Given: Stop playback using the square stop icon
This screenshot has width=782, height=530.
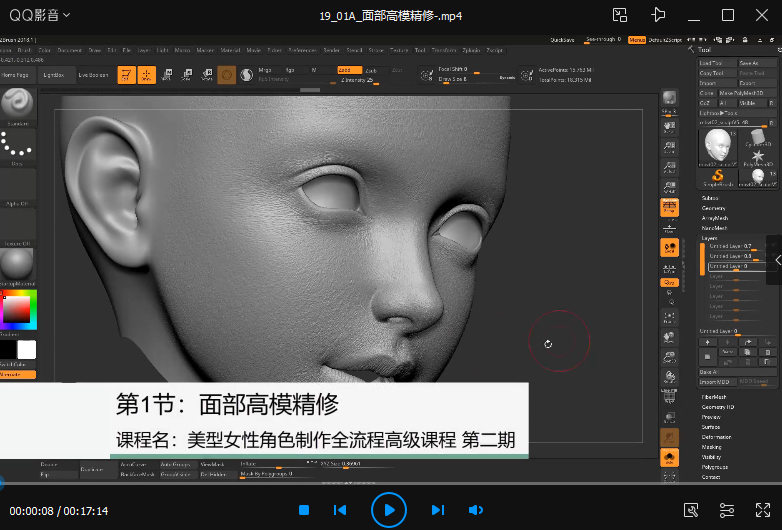Looking at the screenshot, I should 304,510.
